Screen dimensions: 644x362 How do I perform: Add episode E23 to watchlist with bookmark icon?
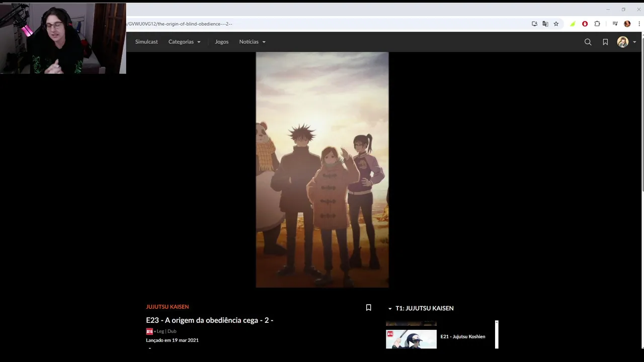[x=368, y=308]
